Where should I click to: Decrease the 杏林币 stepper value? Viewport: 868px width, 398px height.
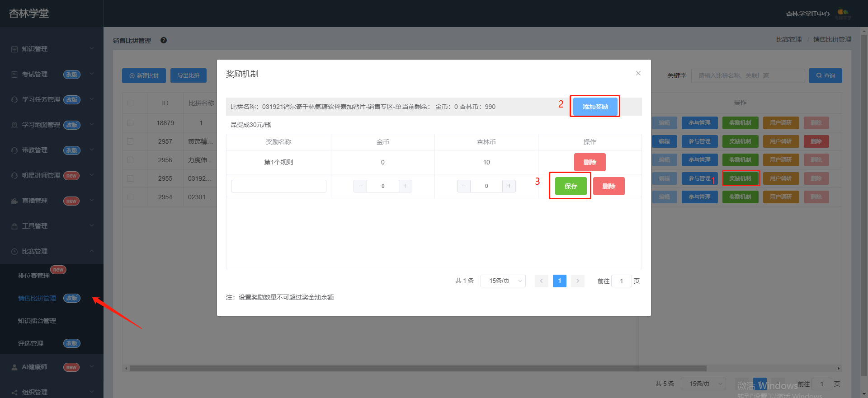pos(464,186)
